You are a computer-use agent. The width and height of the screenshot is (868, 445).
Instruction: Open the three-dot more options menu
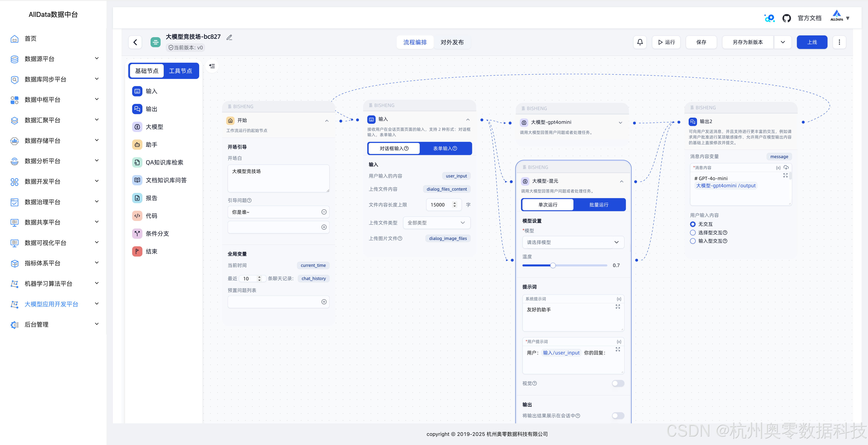(839, 42)
